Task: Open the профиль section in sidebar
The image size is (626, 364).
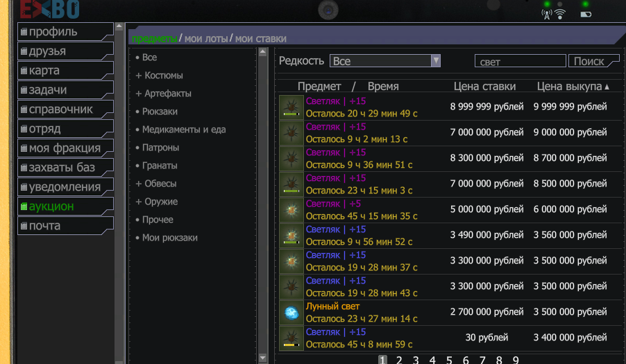Action: coord(65,32)
